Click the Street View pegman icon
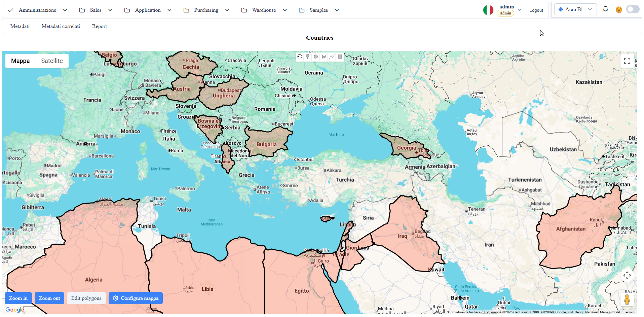The image size is (644, 317). pyautogui.click(x=627, y=299)
